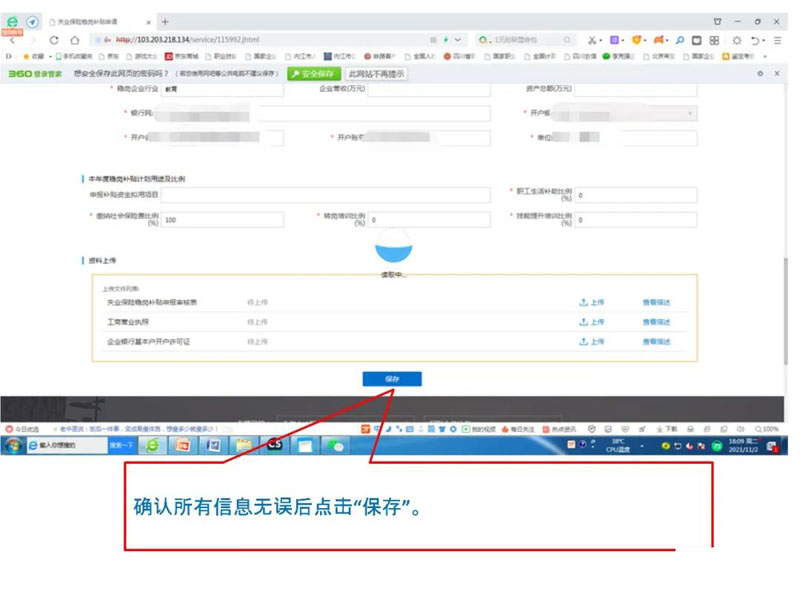Click the browser refresh icon
Screen dimensions: 800x600
tap(54, 40)
